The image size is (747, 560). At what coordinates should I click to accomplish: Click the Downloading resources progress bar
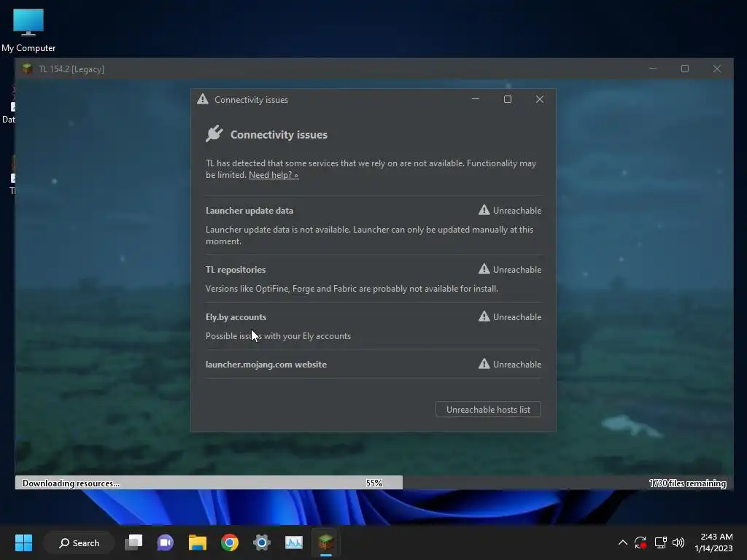click(x=374, y=483)
